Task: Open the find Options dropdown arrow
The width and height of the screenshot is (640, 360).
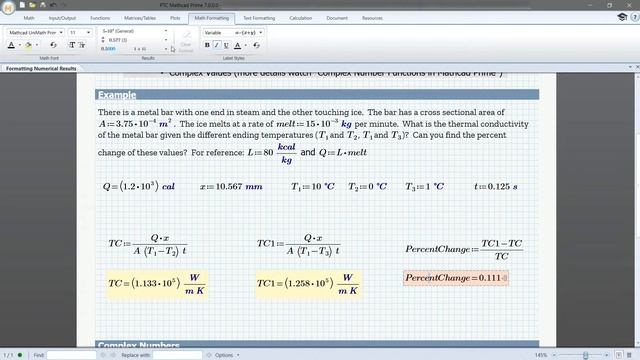Action: pos(238,355)
